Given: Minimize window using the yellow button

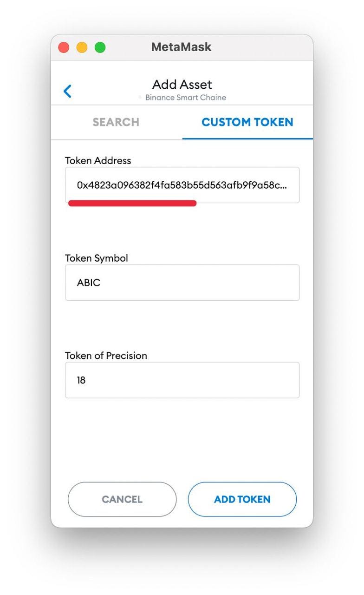Looking at the screenshot, I should click(82, 47).
